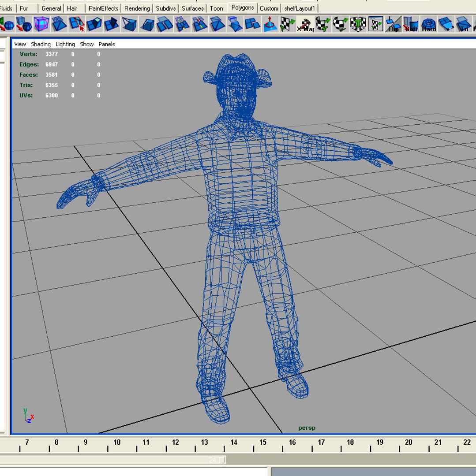The width and height of the screenshot is (476, 476).
Task: Click the Flip normals shelf icon
Action: coord(394,24)
